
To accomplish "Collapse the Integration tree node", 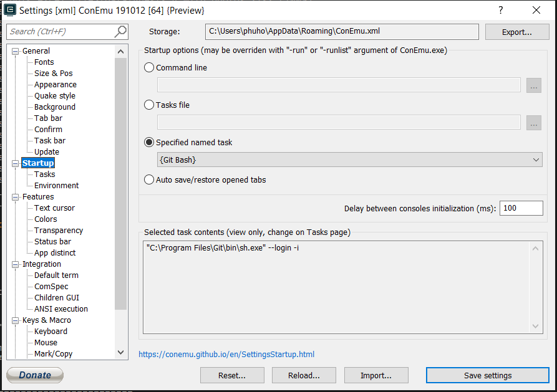I will [x=16, y=264].
